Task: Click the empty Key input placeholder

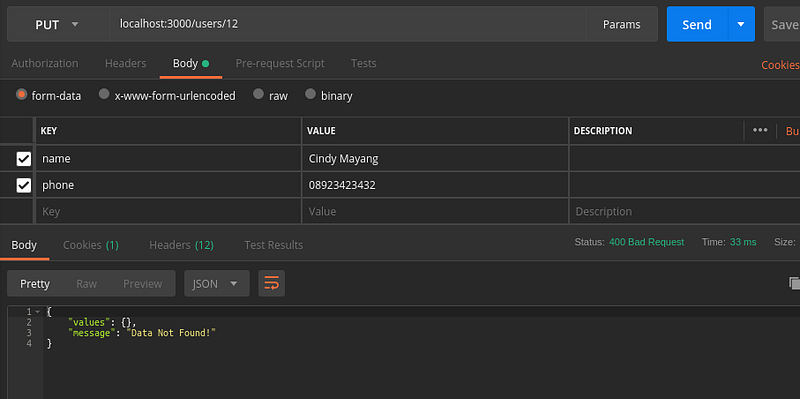Action: (x=168, y=211)
